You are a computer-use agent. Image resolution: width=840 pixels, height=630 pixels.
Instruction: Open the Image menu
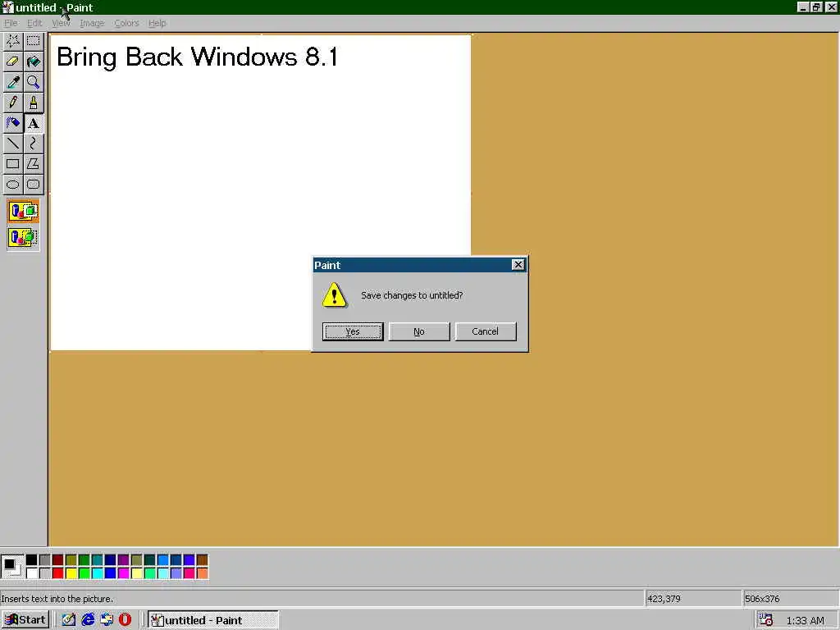click(x=92, y=23)
